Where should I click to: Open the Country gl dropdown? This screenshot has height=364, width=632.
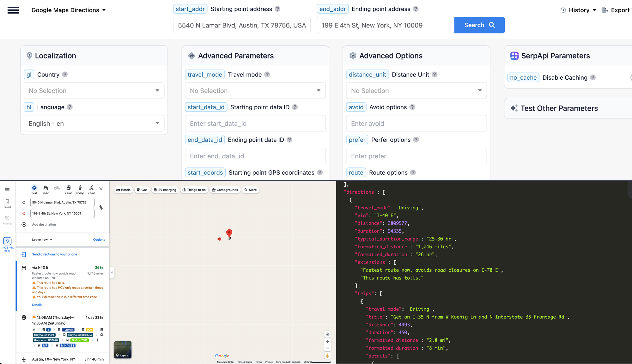pos(94,91)
